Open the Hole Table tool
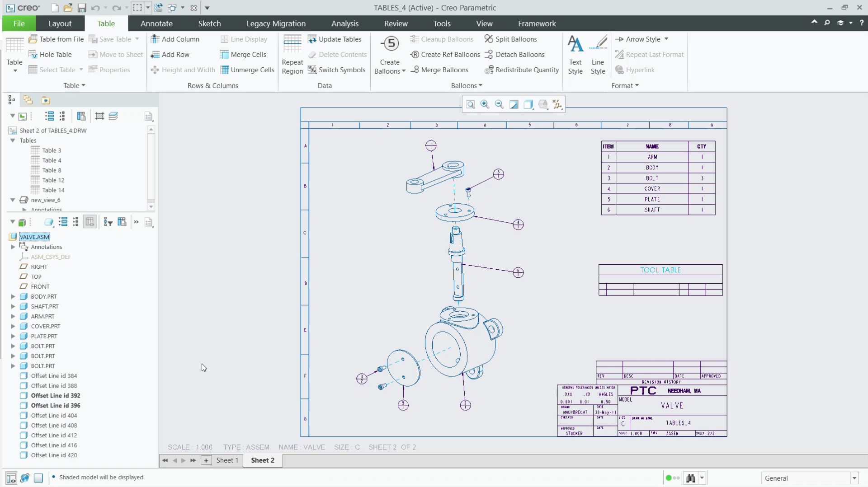The image size is (868, 487). [50, 55]
